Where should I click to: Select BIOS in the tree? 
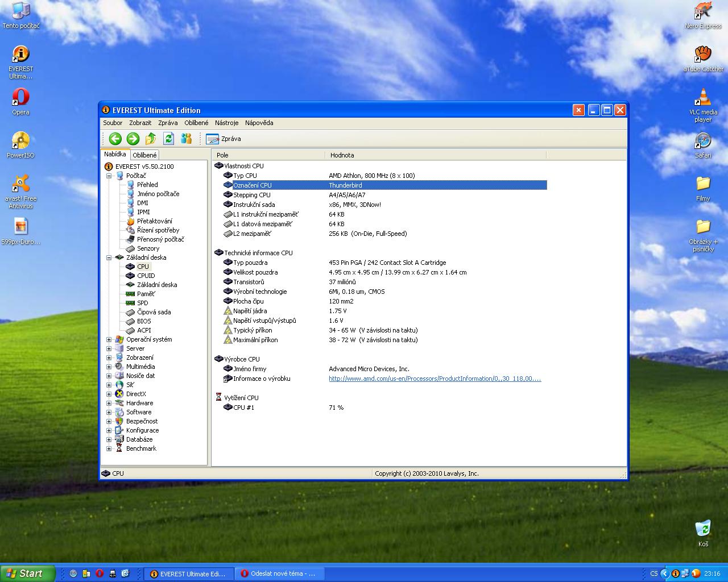coord(144,321)
